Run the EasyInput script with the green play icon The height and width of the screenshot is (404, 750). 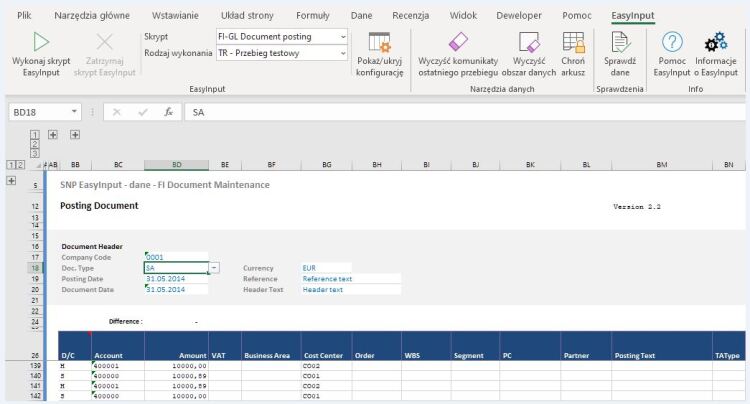[x=41, y=43]
